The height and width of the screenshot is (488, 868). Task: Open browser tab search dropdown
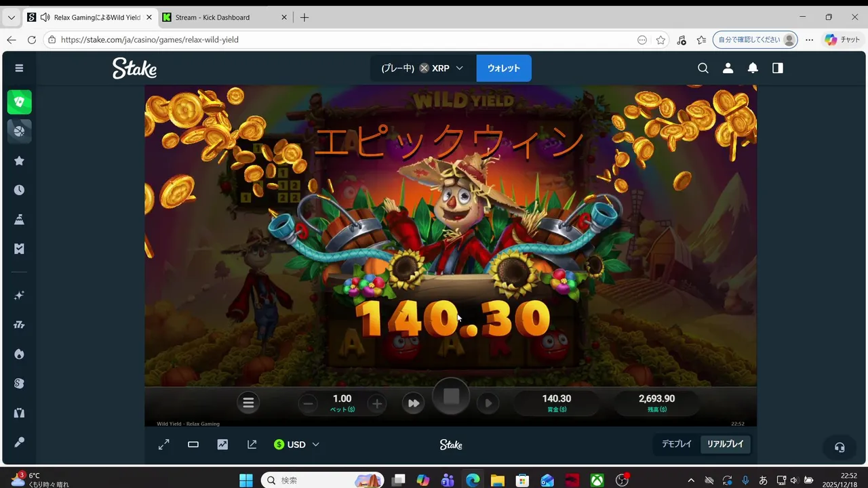pyautogui.click(x=11, y=18)
